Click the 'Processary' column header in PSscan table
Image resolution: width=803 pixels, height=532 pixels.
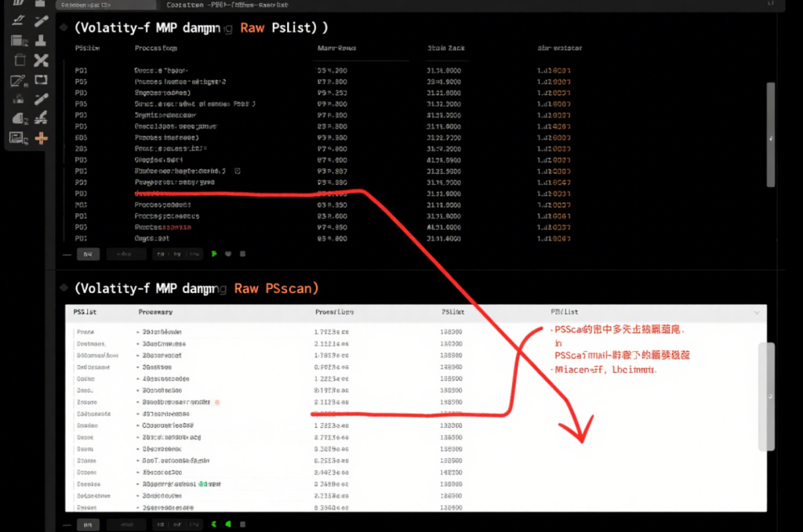(155, 312)
